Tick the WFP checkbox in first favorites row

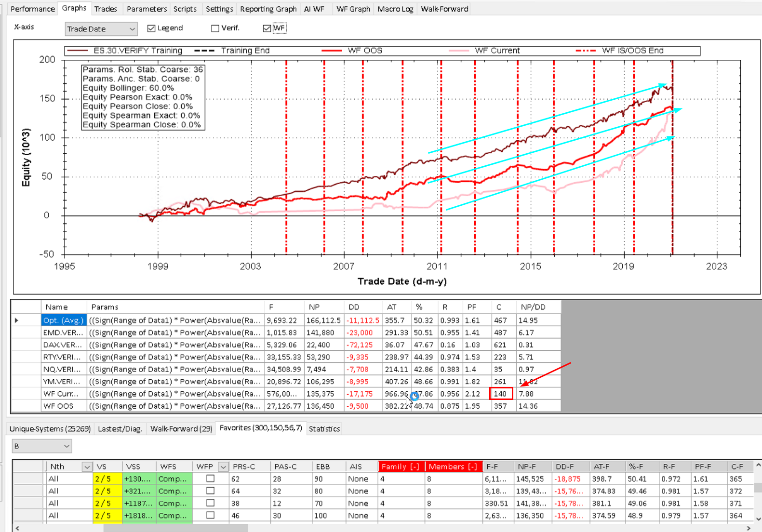tap(210, 479)
